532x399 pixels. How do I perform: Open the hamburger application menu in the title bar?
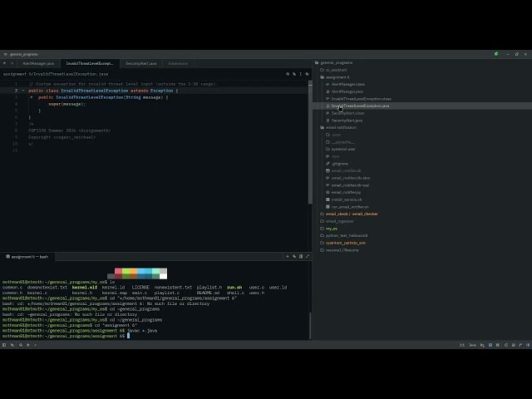(x=5, y=54)
